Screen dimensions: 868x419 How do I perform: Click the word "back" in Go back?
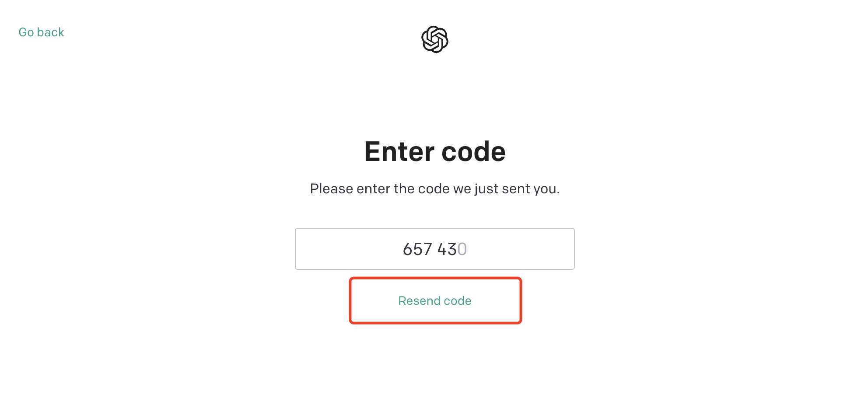[x=51, y=32]
